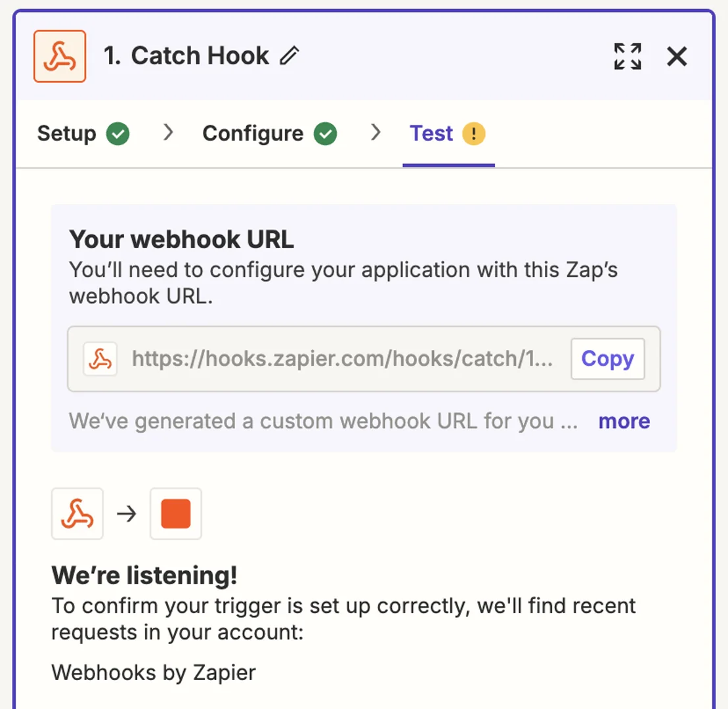This screenshot has height=709, width=728.
Task: Select the Test step
Action: (431, 133)
